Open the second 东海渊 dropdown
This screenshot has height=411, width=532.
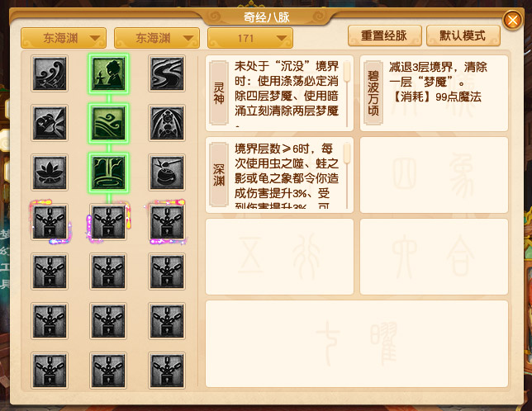[157, 38]
